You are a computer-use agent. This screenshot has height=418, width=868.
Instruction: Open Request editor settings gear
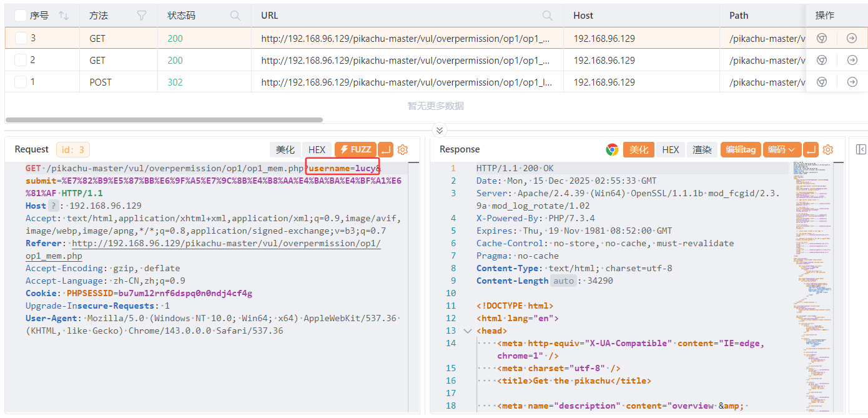click(x=403, y=149)
